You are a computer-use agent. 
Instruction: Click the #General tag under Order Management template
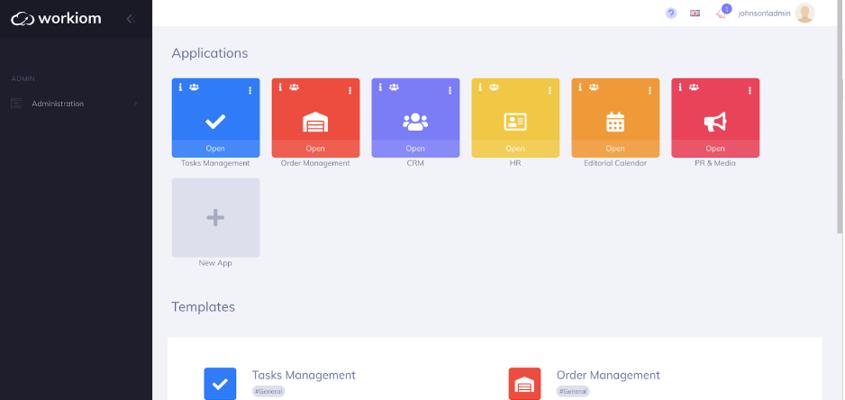573,391
